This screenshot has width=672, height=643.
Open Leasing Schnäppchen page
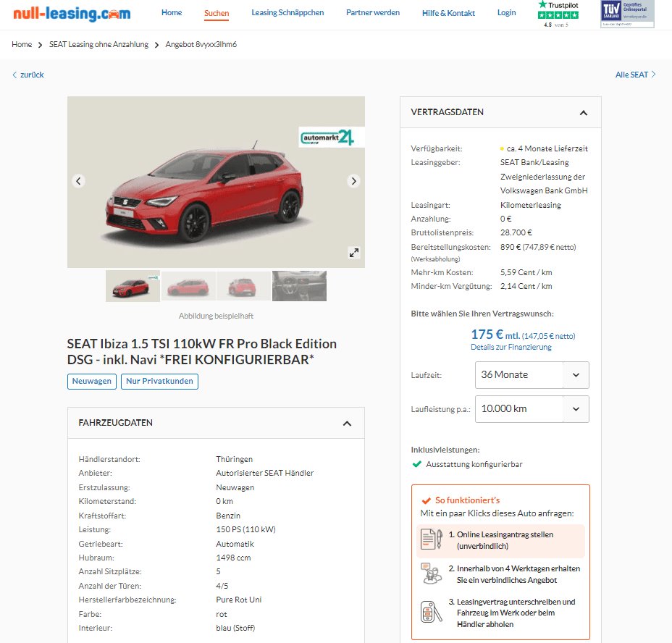pyautogui.click(x=287, y=13)
